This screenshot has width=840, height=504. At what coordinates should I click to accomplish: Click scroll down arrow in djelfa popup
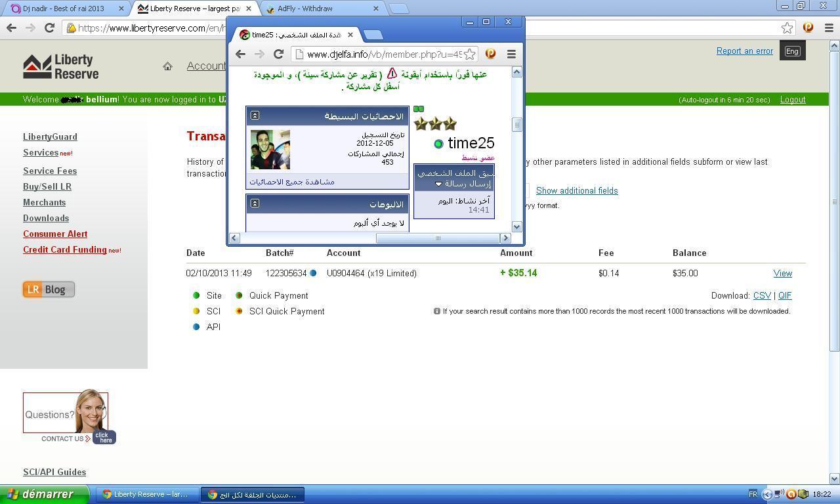516,226
